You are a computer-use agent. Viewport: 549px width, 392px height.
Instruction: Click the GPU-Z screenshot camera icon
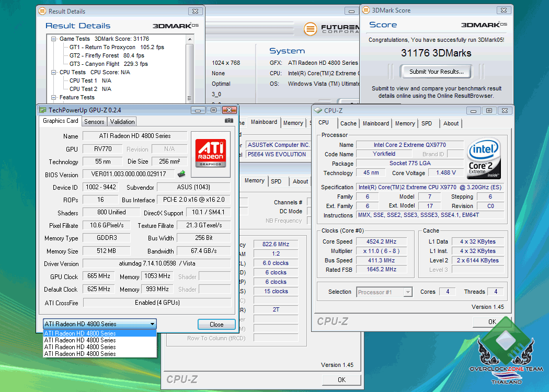click(x=228, y=121)
